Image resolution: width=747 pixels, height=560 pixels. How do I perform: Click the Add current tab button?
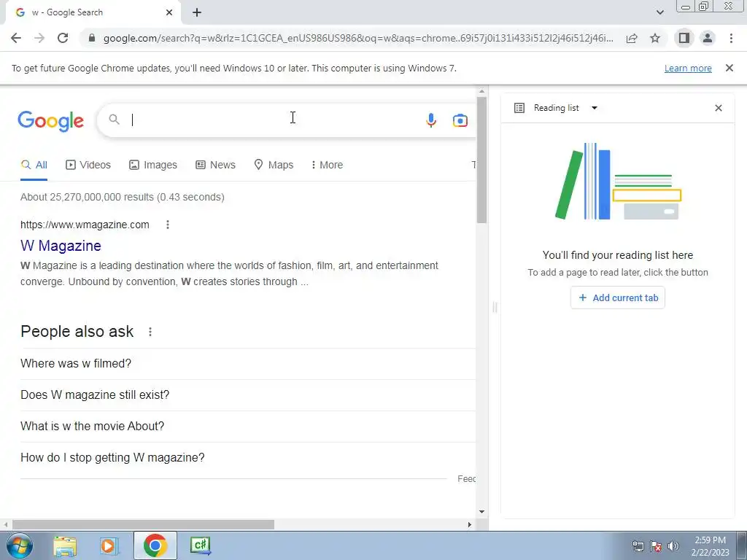[x=618, y=297]
